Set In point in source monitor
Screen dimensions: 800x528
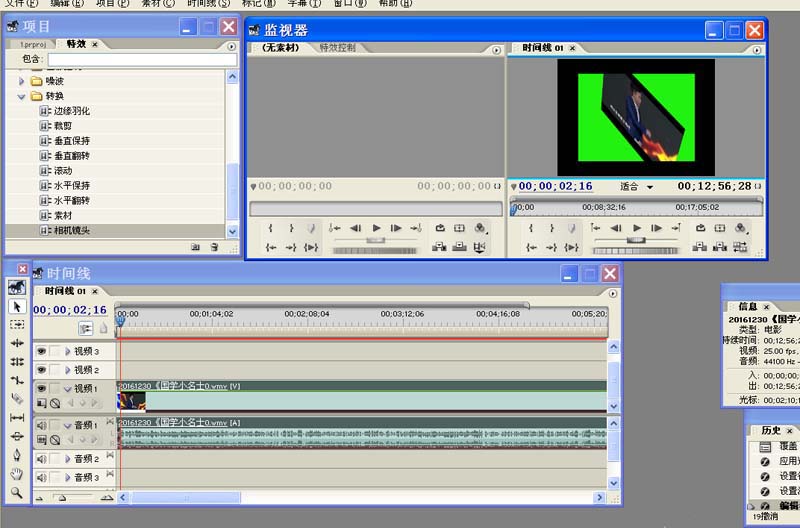tap(271, 228)
